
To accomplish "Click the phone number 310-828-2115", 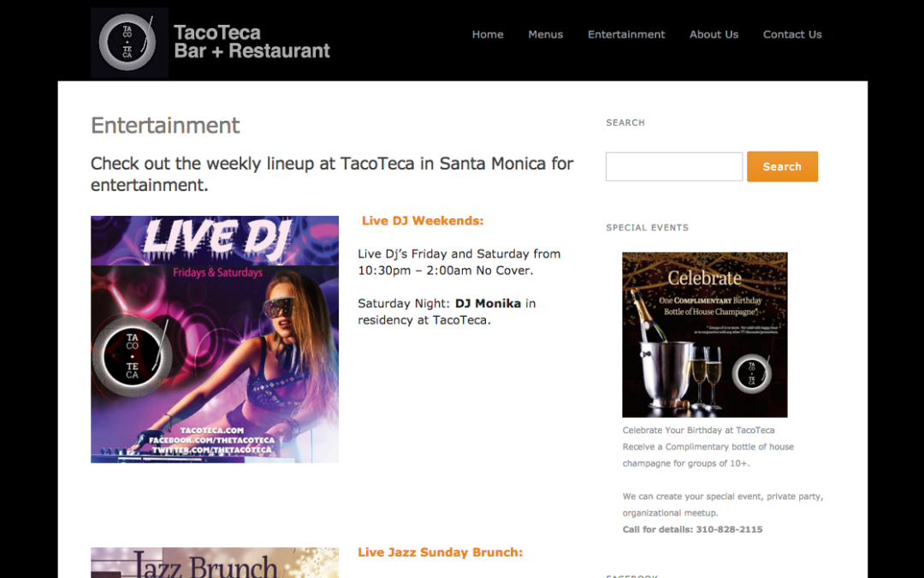I will click(729, 530).
